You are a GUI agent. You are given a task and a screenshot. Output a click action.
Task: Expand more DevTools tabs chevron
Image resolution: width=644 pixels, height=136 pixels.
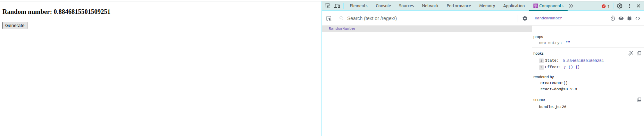(571, 6)
